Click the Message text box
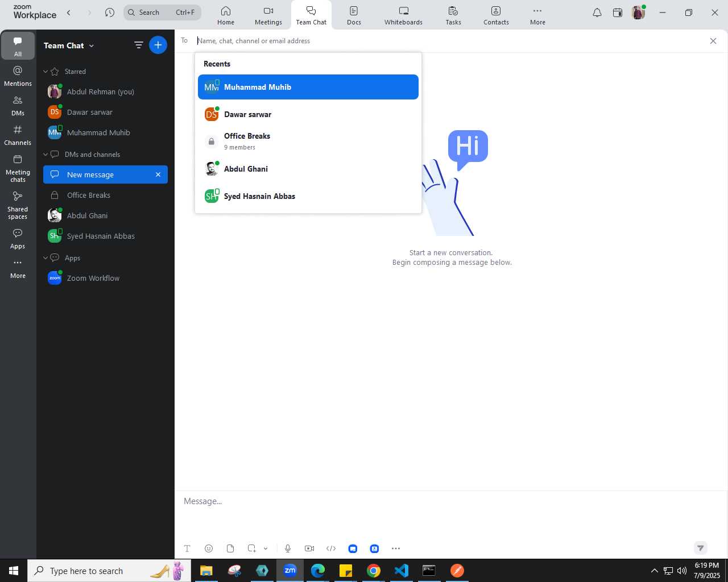The image size is (728, 582). (451, 501)
